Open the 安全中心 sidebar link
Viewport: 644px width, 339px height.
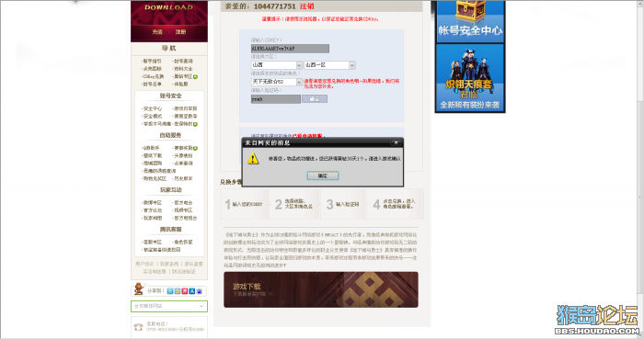pyautogui.click(x=153, y=108)
